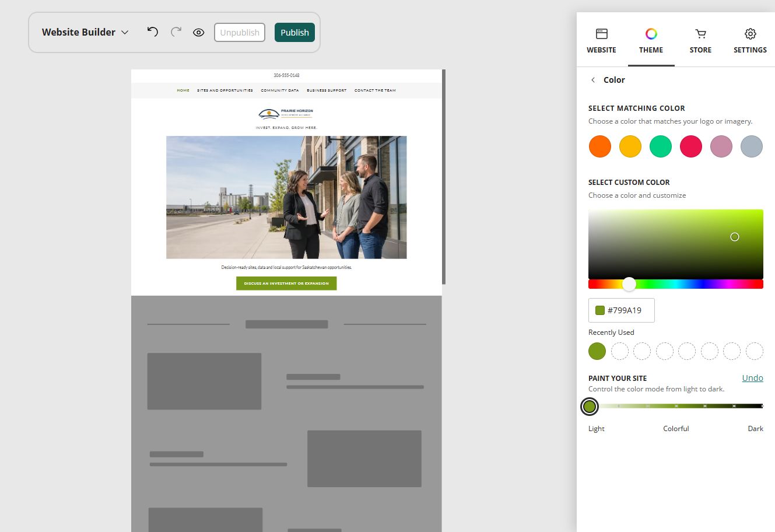Click the Dark label under the slider

point(755,429)
